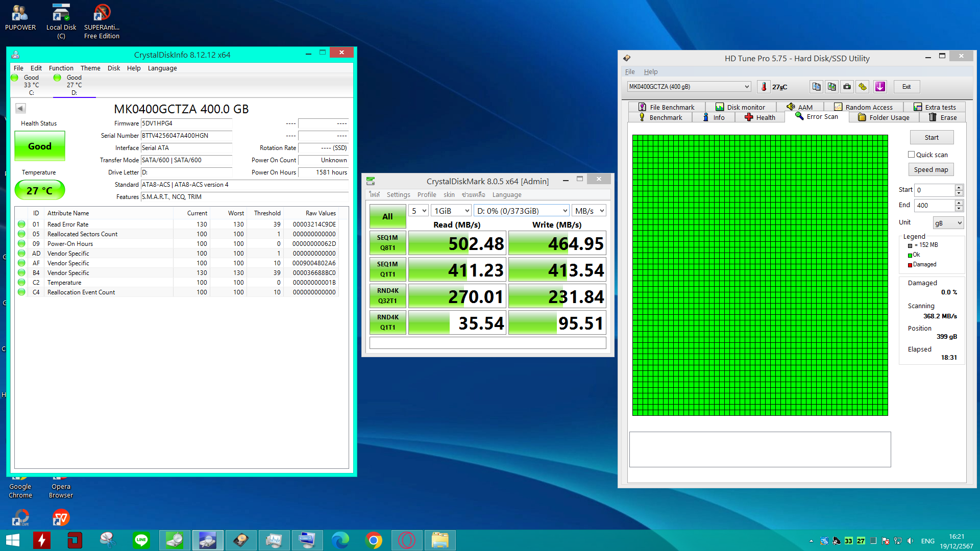The height and width of the screenshot is (551, 980).
Task: Click the Erase trash can icon
Action: click(x=933, y=117)
